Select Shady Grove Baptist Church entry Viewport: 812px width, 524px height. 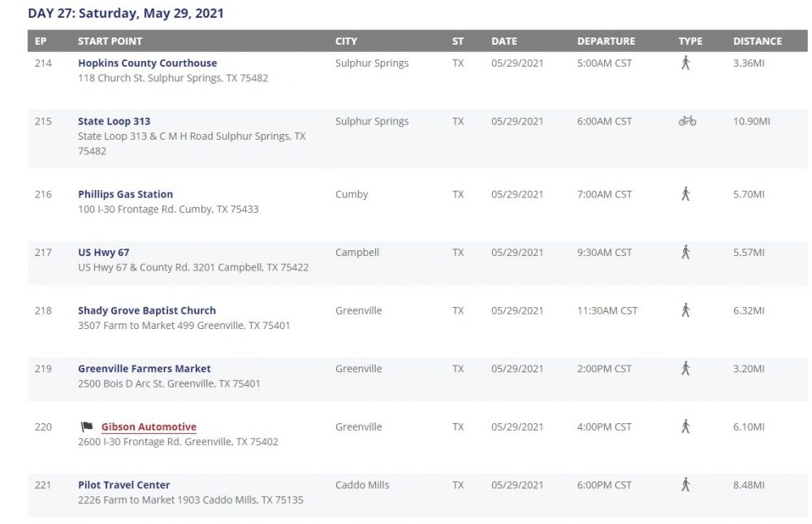(147, 310)
